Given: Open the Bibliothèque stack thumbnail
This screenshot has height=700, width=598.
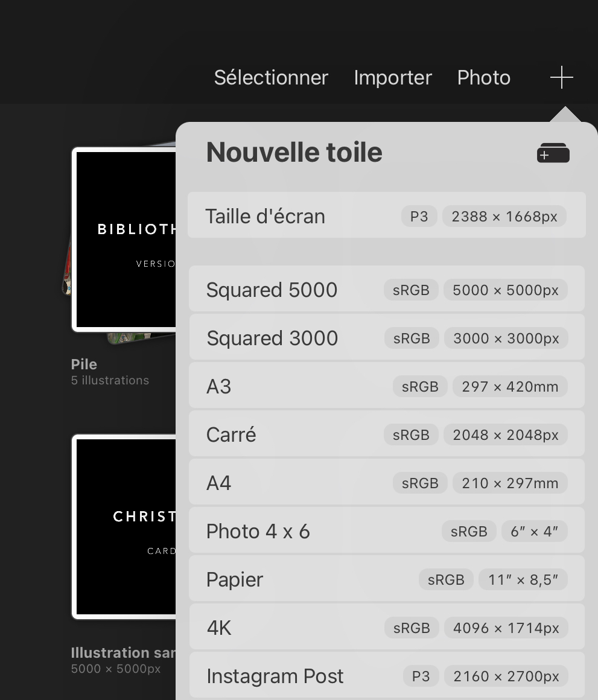Looking at the screenshot, I should click(125, 240).
